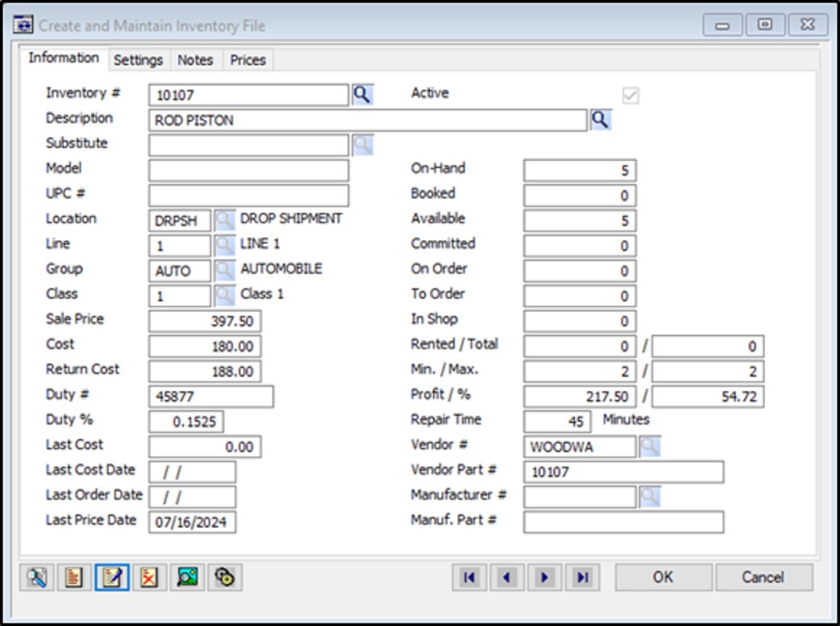The image size is (840, 626).
Task: Click the Duty % field 0.1525
Action: 186,421
